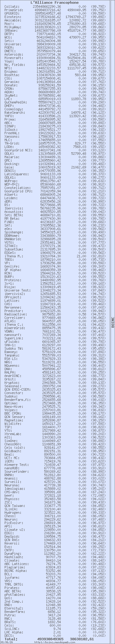Click the "Minecraft:" row label

14,58
